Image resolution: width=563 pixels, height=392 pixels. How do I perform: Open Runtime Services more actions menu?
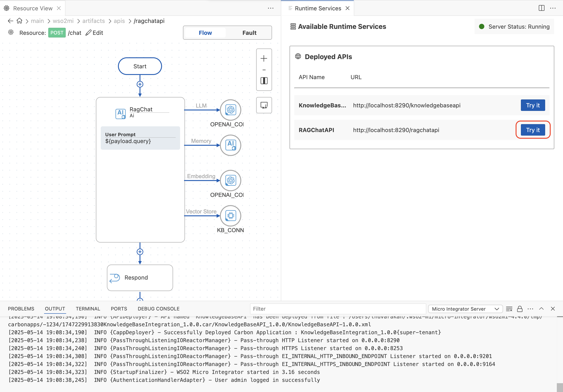553,8
